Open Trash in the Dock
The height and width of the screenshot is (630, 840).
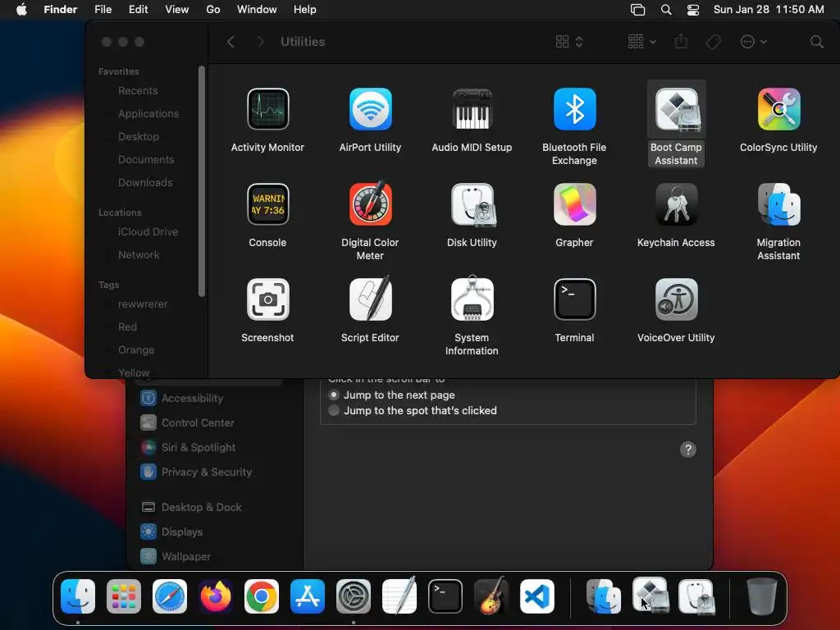click(762, 596)
